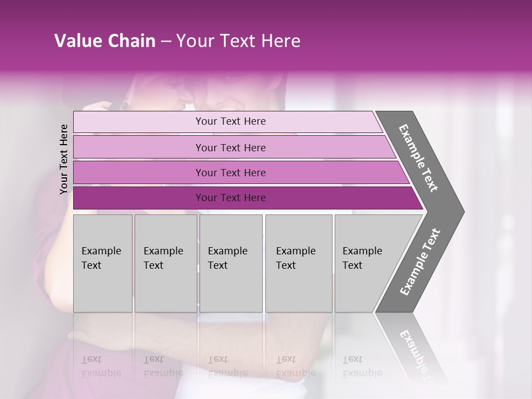
Task: Select the fourth gray 'Example Text' box
Action: pos(299,263)
